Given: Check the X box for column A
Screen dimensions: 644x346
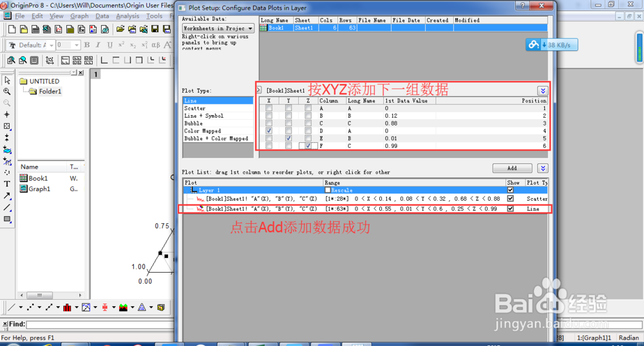Looking at the screenshot, I should 269,108.
